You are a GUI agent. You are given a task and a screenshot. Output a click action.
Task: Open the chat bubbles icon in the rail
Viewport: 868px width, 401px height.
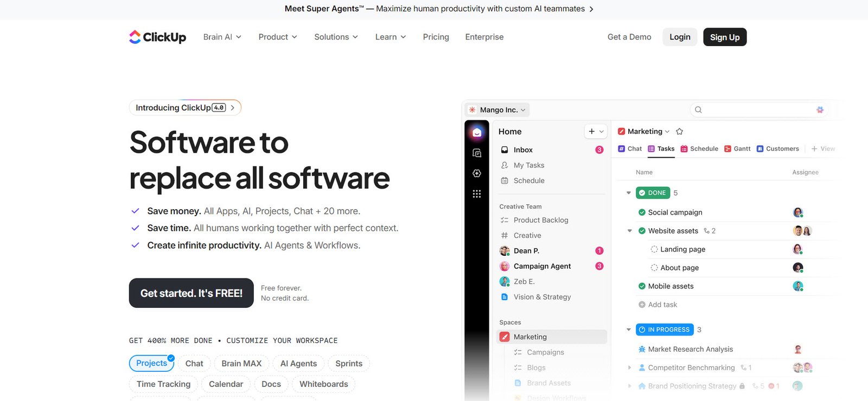[x=477, y=153]
